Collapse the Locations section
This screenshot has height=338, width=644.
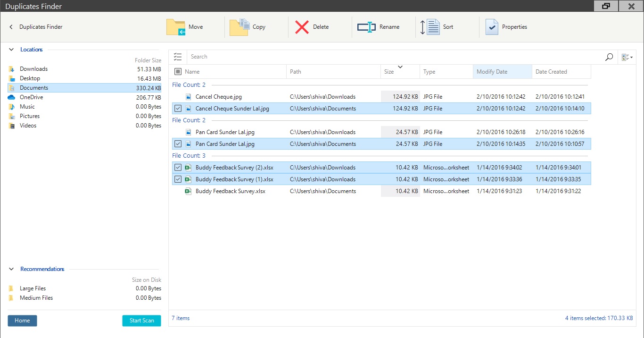click(10, 49)
